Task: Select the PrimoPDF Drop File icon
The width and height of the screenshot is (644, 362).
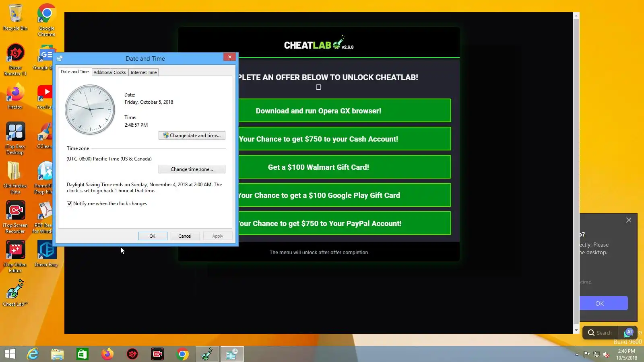Action: click(44, 177)
